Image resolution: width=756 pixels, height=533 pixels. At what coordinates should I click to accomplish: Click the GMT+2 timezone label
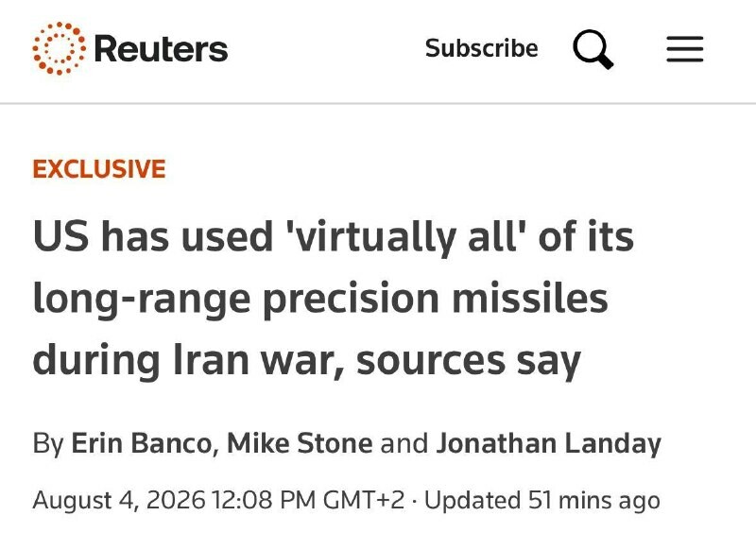point(364,500)
